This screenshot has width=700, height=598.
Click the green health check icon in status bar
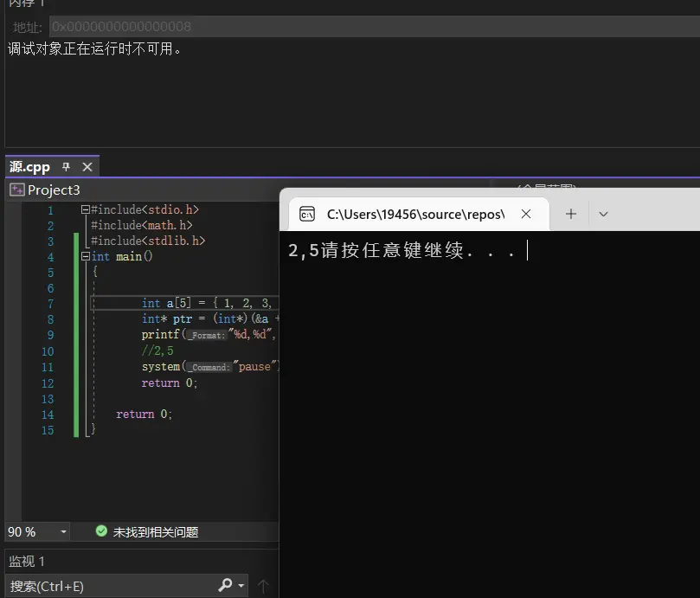point(101,532)
